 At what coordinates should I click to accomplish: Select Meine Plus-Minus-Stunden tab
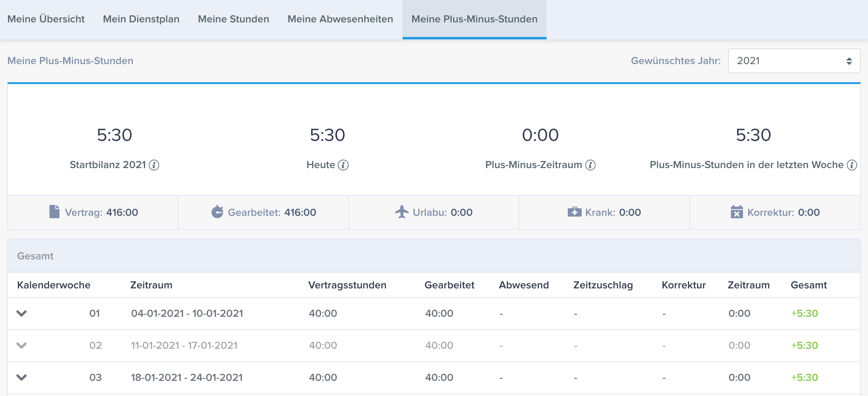click(x=475, y=19)
